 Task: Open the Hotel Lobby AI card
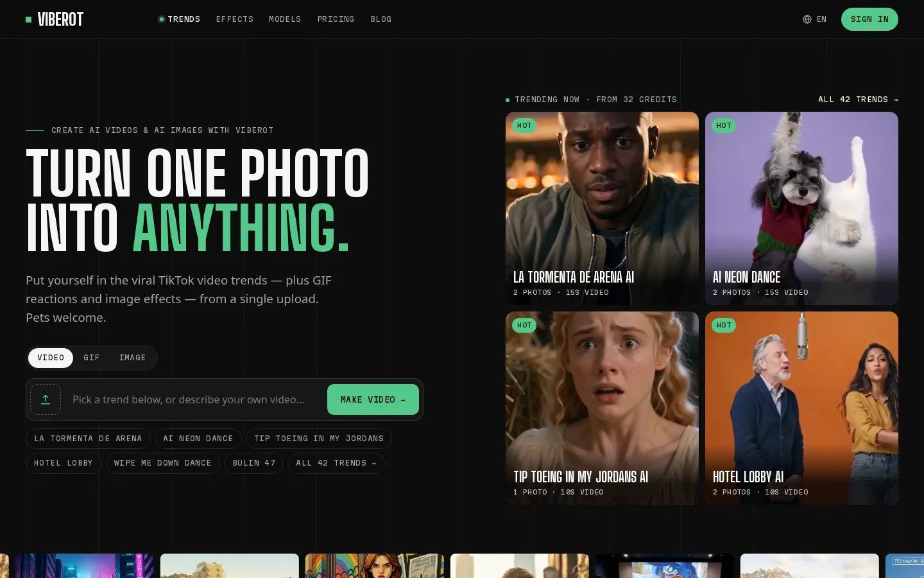click(801, 408)
